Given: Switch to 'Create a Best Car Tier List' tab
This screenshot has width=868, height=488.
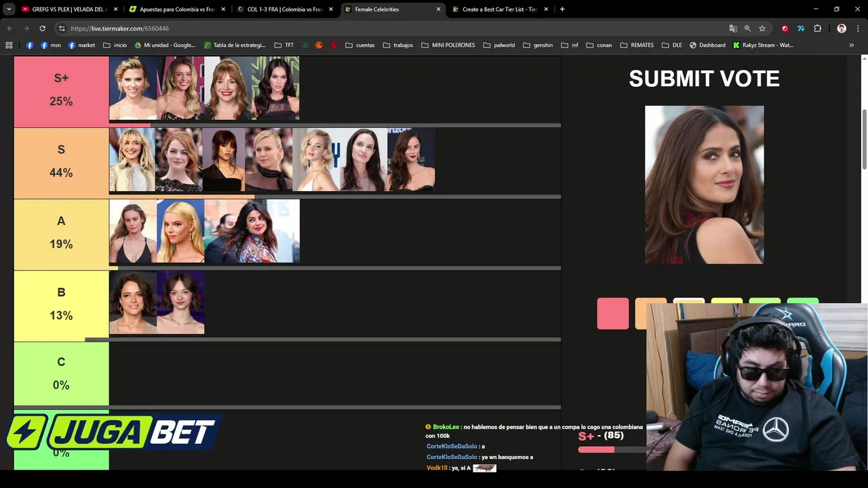Looking at the screenshot, I should 499,9.
